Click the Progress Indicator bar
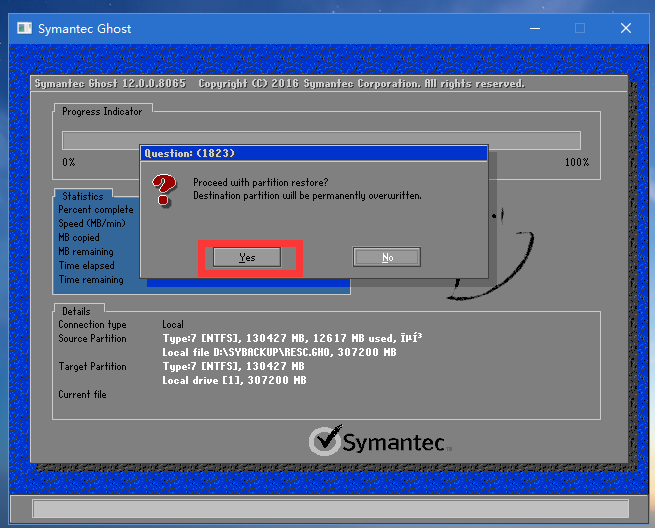Screen dimensions: 655x528 point(321,140)
